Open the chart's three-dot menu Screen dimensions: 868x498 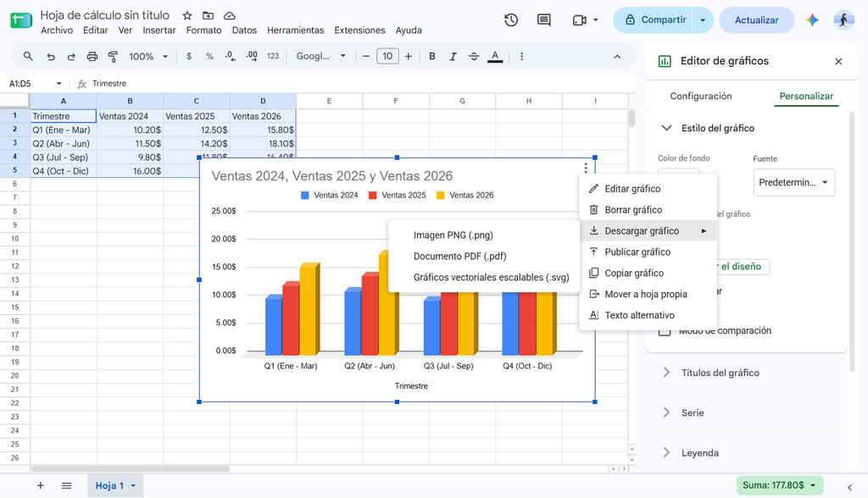click(x=586, y=168)
